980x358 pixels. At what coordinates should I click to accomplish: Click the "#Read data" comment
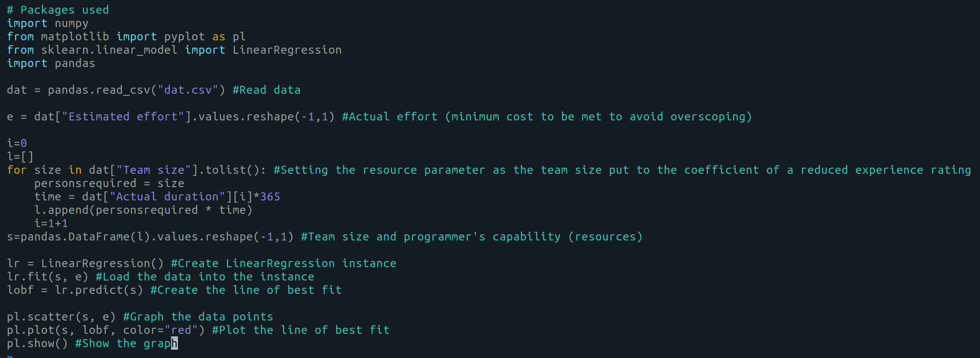266,90
